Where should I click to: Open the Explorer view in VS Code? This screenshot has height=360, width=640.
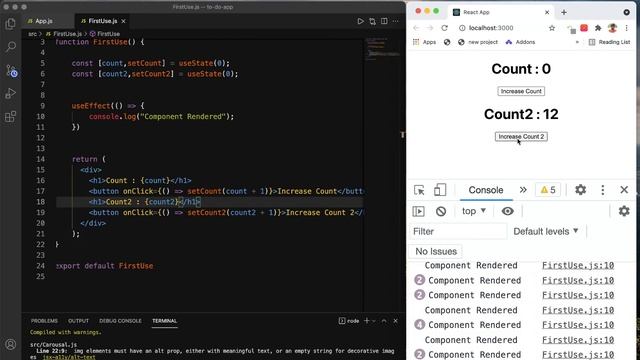tap(11, 24)
